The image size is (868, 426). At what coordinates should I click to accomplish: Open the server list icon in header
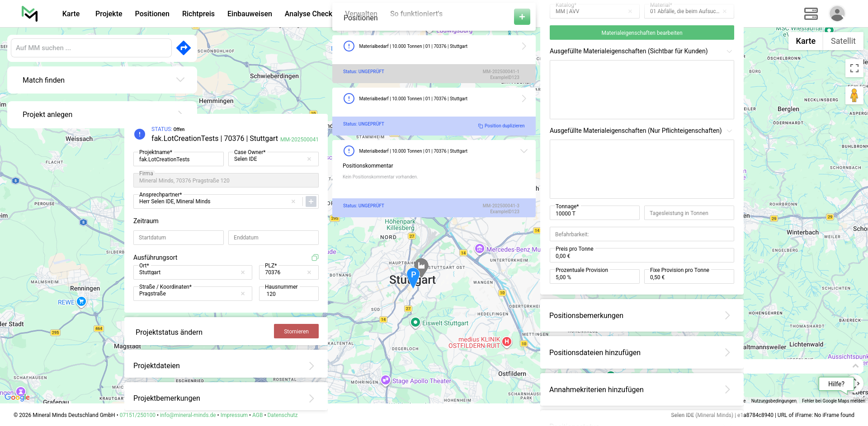811,14
